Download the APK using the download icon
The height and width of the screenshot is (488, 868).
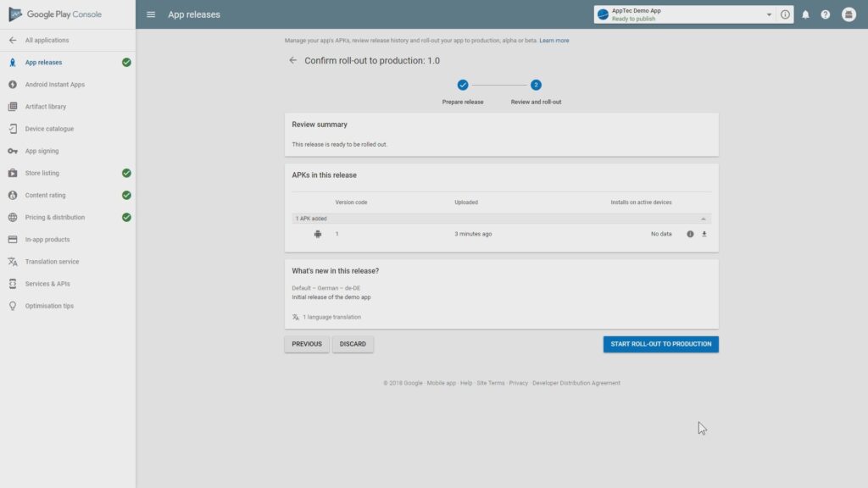(x=704, y=234)
